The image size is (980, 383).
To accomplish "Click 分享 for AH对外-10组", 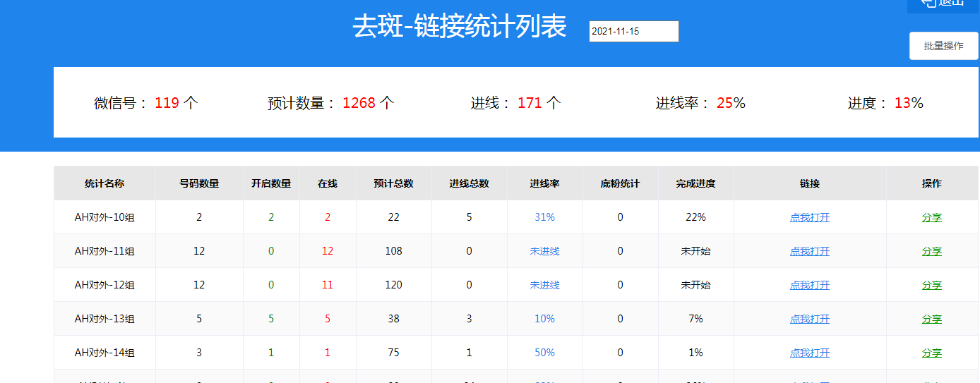I will (932, 217).
